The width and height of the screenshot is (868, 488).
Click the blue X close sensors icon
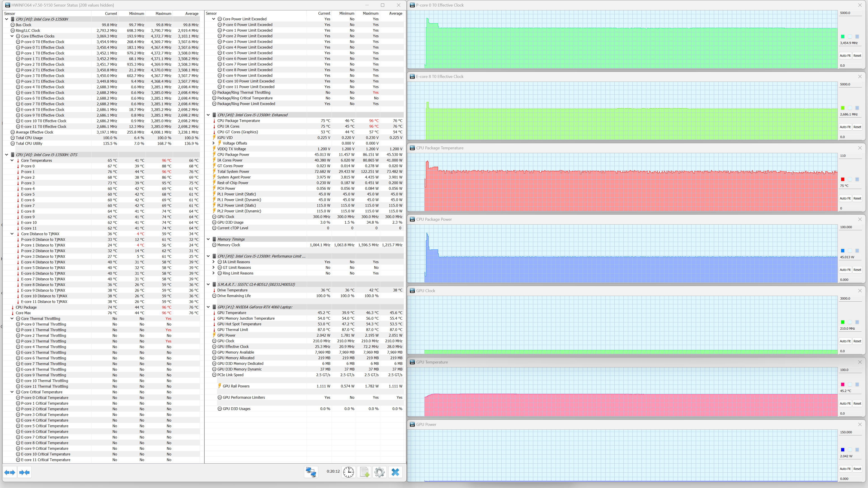pos(395,472)
